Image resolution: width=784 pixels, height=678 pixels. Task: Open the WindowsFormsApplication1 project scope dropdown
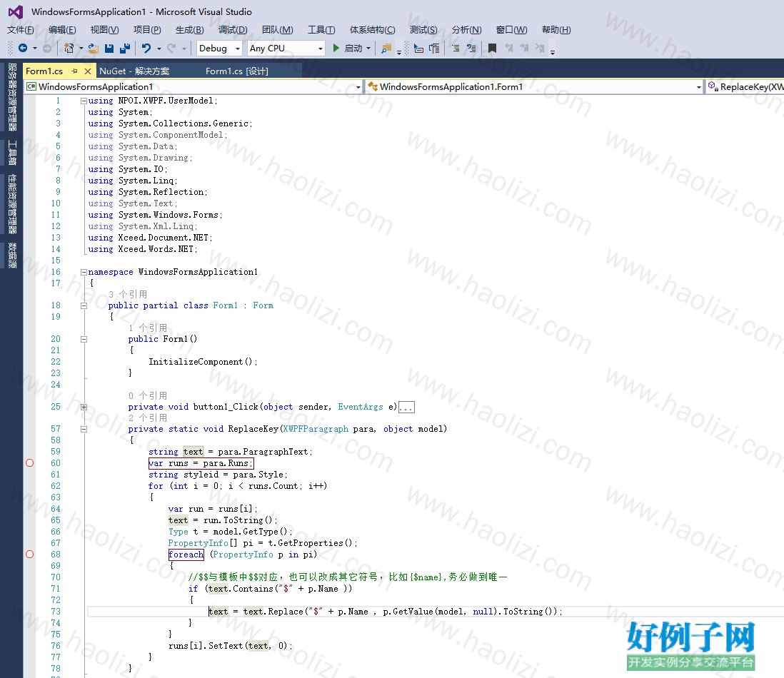[194, 86]
